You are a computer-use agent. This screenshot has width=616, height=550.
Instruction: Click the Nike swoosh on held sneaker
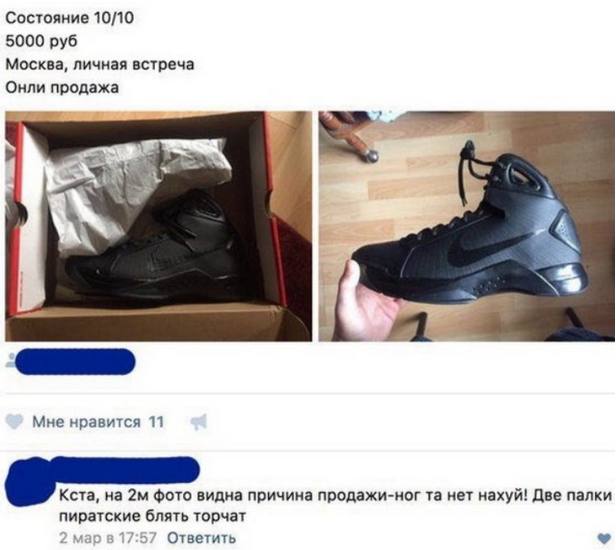(x=484, y=245)
